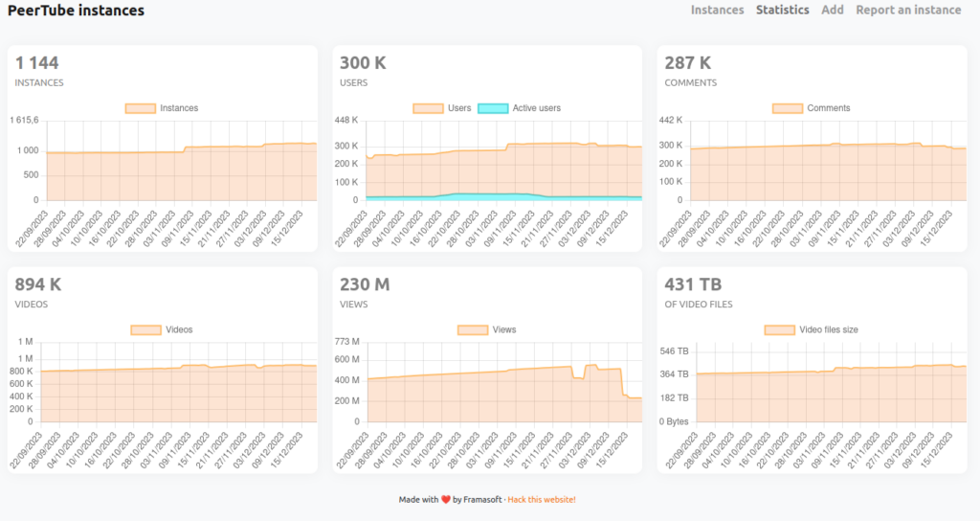This screenshot has height=521, width=980.
Task: Click the 287 K comments count
Action: point(687,63)
